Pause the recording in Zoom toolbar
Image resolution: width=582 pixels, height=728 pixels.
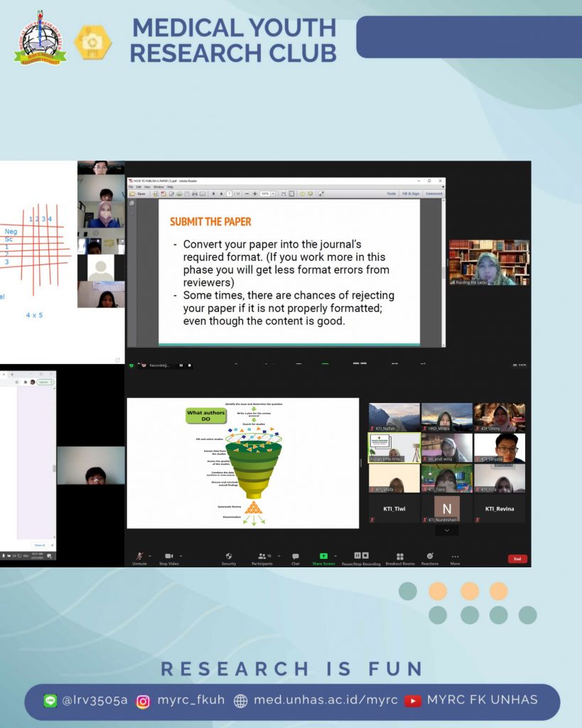point(357,555)
